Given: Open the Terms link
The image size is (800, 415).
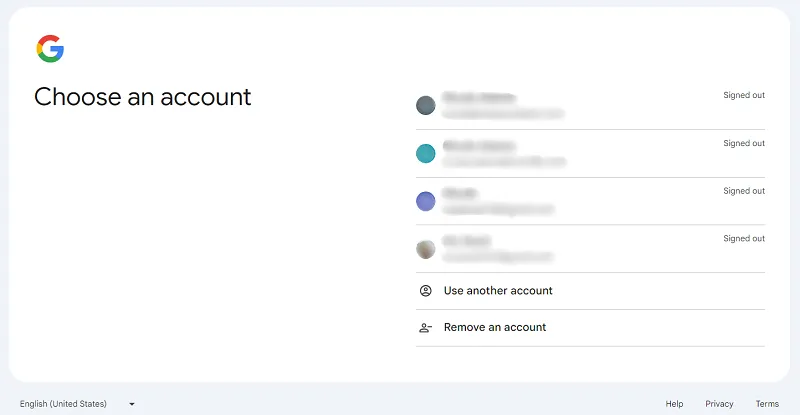Looking at the screenshot, I should (767, 404).
